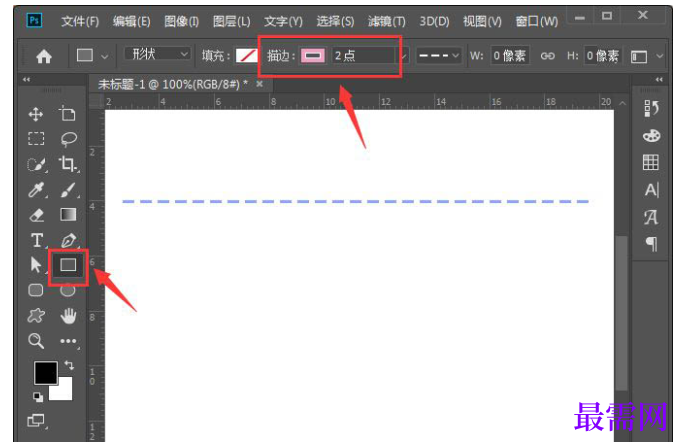
Task: Open the 图像(I) menu
Action: pyautogui.click(x=181, y=21)
